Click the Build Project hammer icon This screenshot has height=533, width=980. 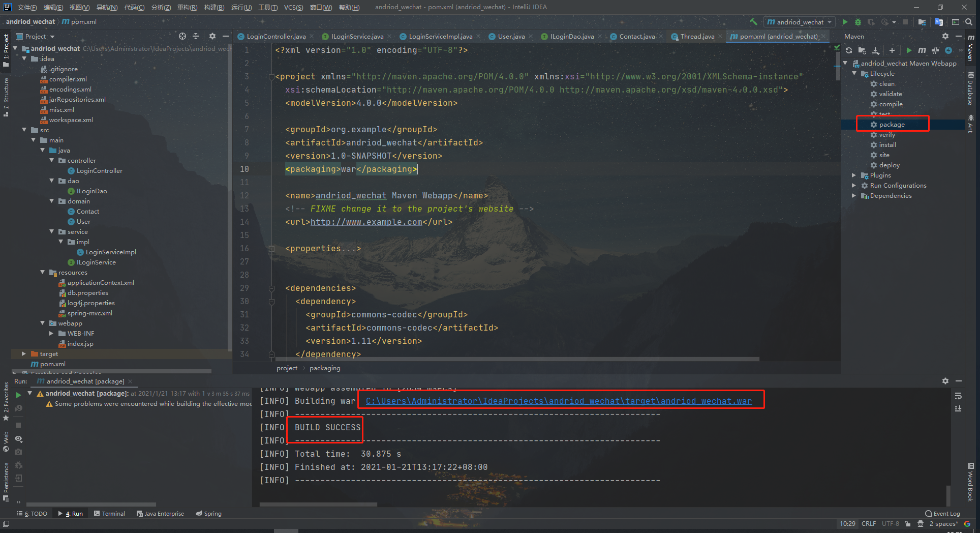point(753,22)
